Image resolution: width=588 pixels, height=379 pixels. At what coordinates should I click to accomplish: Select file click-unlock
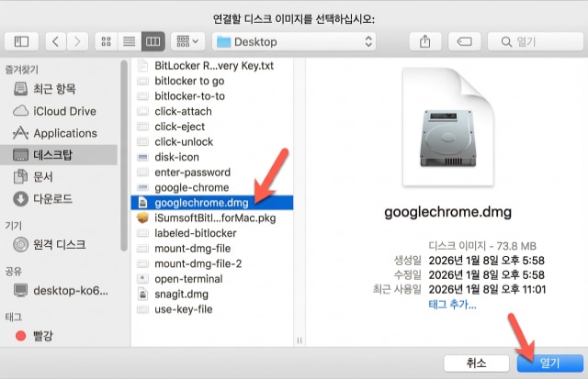[x=212, y=142]
